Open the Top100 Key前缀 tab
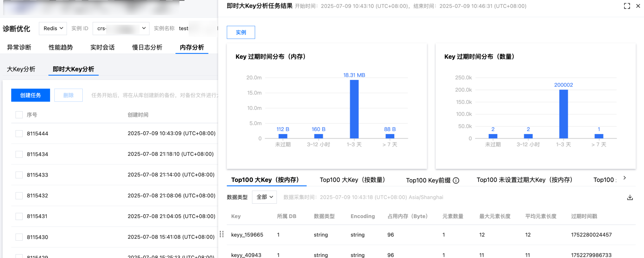This screenshot has width=644, height=258. coord(428,181)
